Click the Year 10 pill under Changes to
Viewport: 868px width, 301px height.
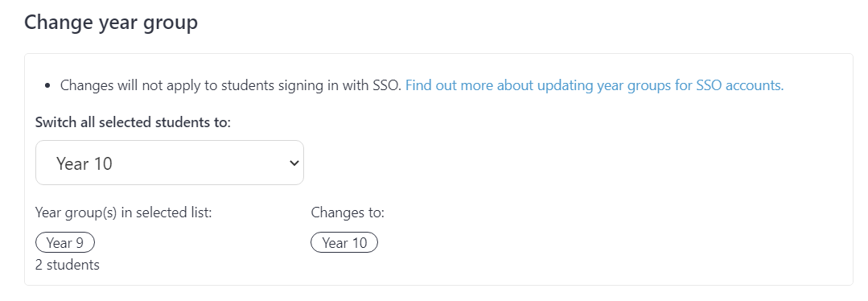344,243
